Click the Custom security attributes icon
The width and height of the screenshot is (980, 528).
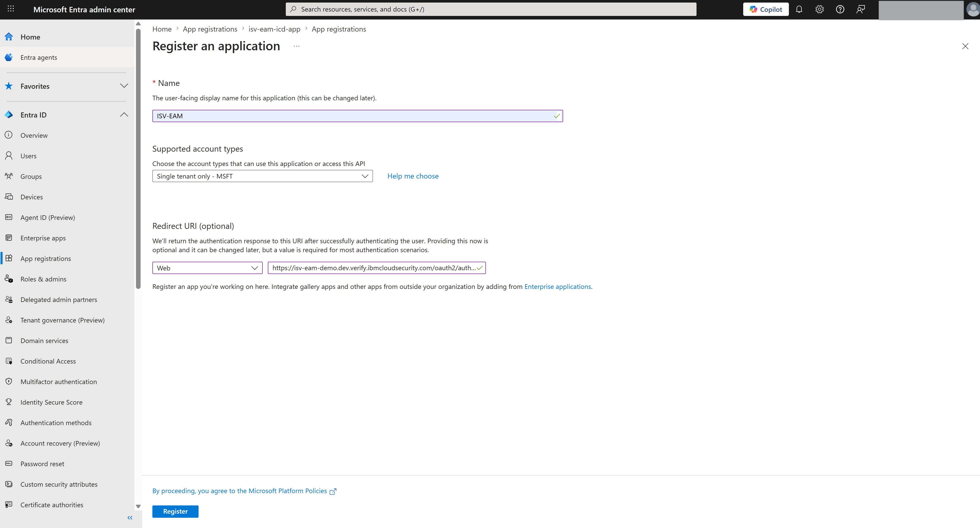tap(9, 484)
